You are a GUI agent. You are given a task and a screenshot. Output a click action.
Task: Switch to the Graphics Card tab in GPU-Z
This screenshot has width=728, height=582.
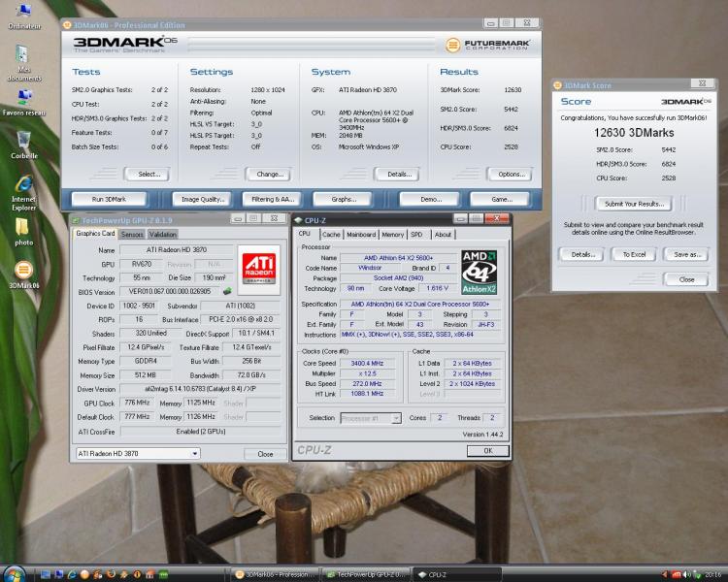pos(95,234)
